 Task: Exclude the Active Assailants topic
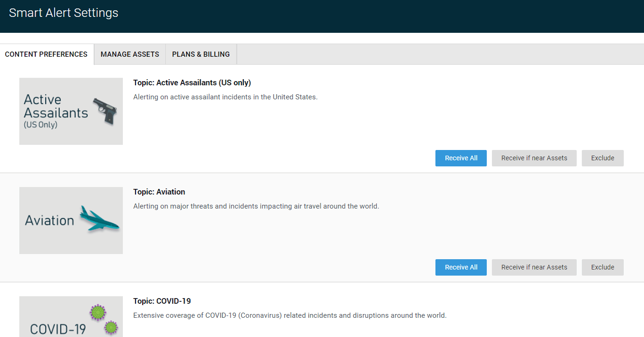[x=602, y=158]
